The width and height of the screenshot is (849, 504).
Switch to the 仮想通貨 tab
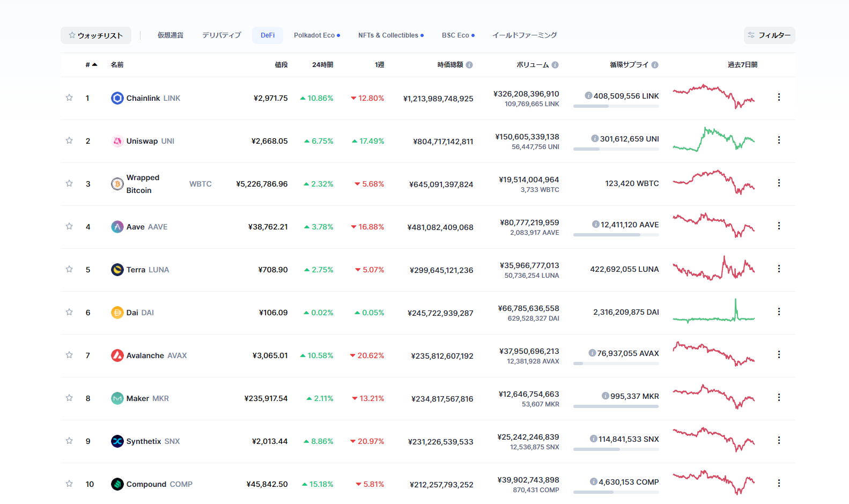(171, 35)
